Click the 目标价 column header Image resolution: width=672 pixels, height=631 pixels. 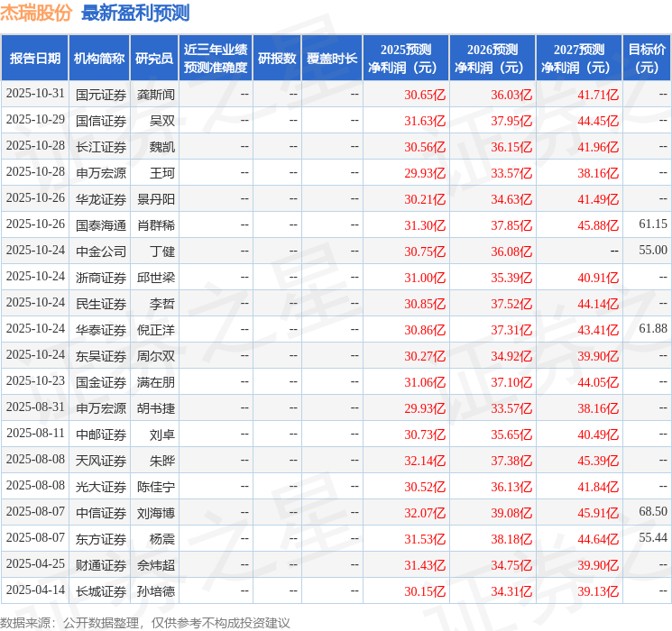[x=647, y=59]
